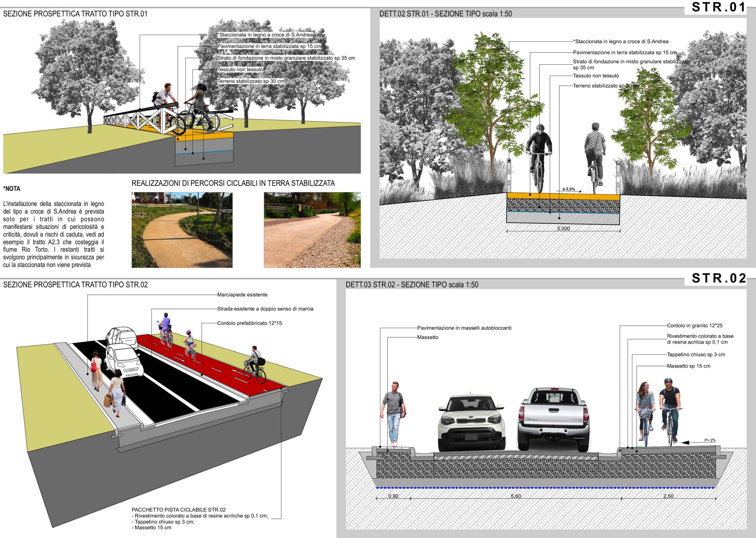
Task: Click "Pavimentazione in masselli autobloccanti" label
Action: tap(464, 328)
